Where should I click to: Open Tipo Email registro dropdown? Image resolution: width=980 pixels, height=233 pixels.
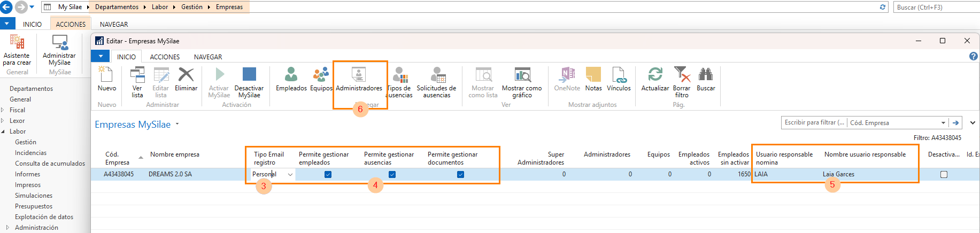pyautogui.click(x=290, y=174)
